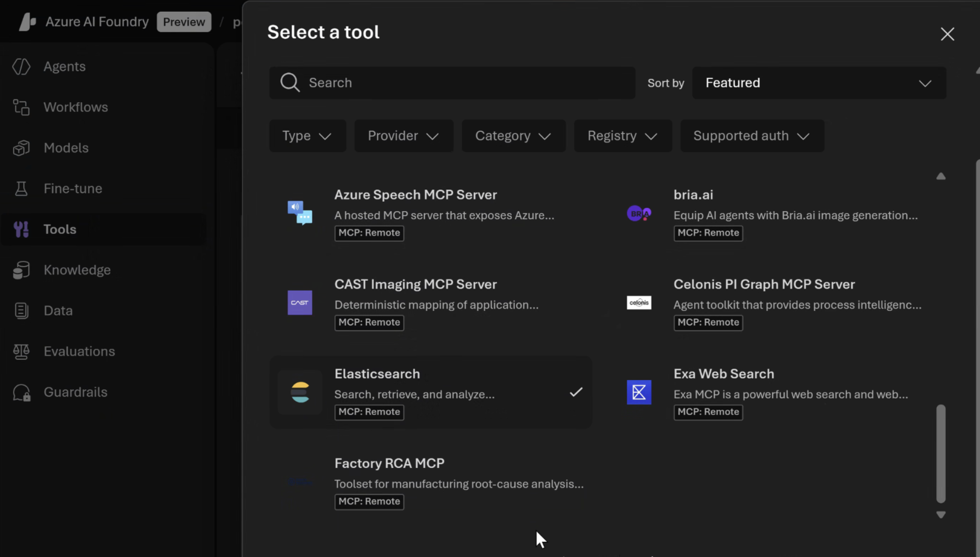980x557 pixels.
Task: Open the Guardrails section
Action: click(x=75, y=392)
